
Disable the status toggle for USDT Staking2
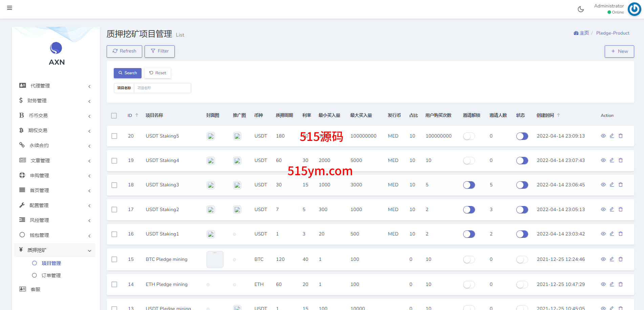click(522, 210)
